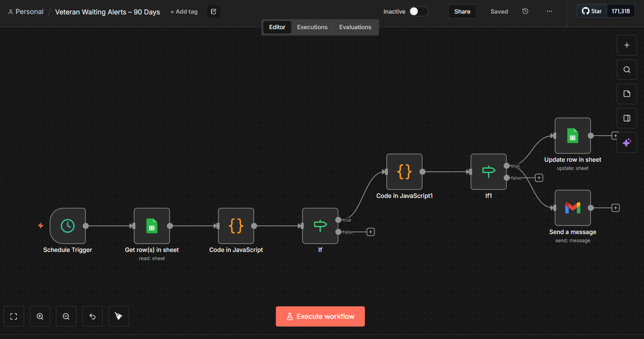644x339 pixels.
Task: Click the Schedule Trigger clock node
Action: click(x=68, y=226)
